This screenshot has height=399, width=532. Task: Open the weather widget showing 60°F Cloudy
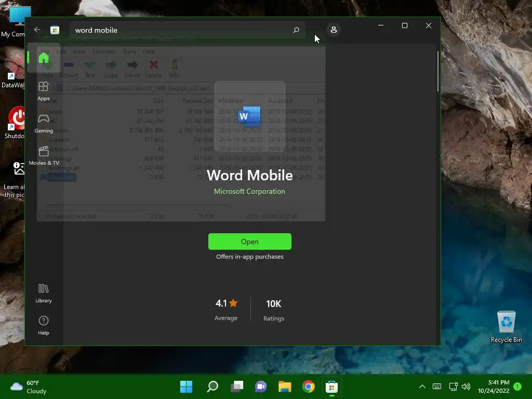point(29,387)
